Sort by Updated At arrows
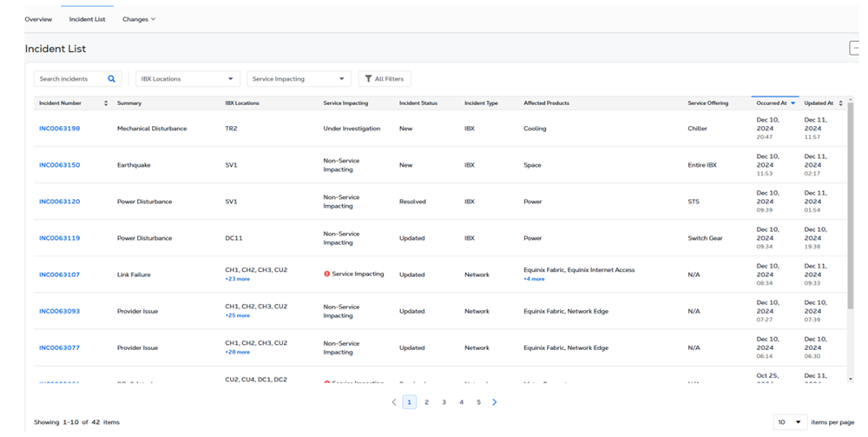The width and height of the screenshot is (868, 437). click(x=840, y=103)
